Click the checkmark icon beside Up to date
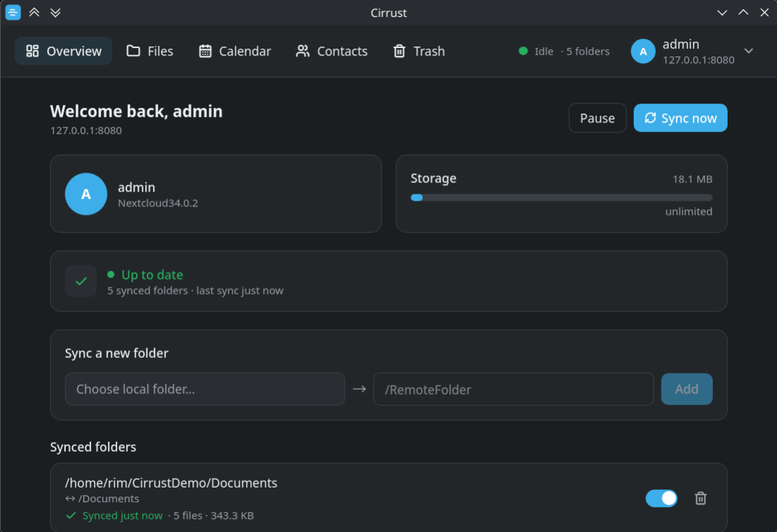 tap(81, 281)
